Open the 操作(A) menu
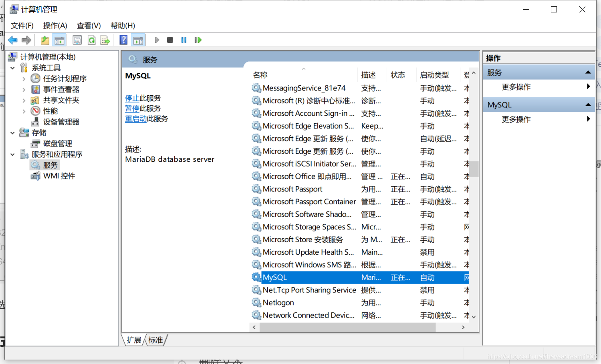 [x=55, y=26]
